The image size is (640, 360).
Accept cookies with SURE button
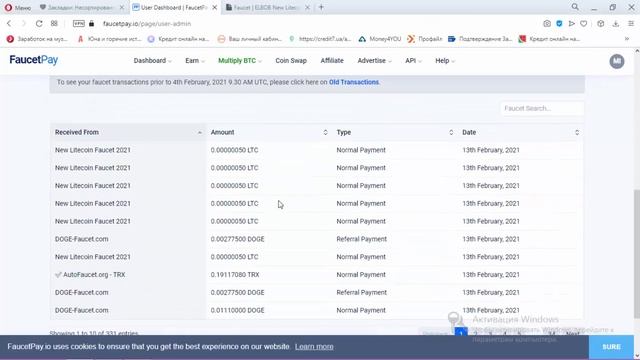611,347
